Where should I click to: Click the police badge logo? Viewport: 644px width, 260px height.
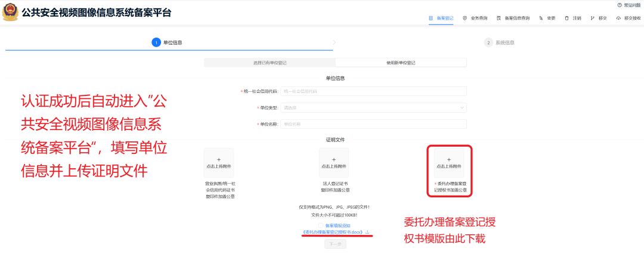pyautogui.click(x=10, y=12)
